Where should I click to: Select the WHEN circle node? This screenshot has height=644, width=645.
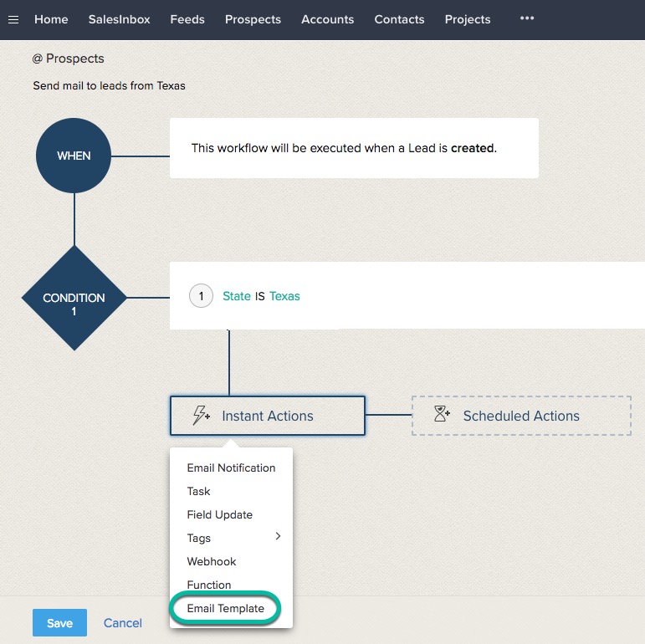click(x=74, y=156)
